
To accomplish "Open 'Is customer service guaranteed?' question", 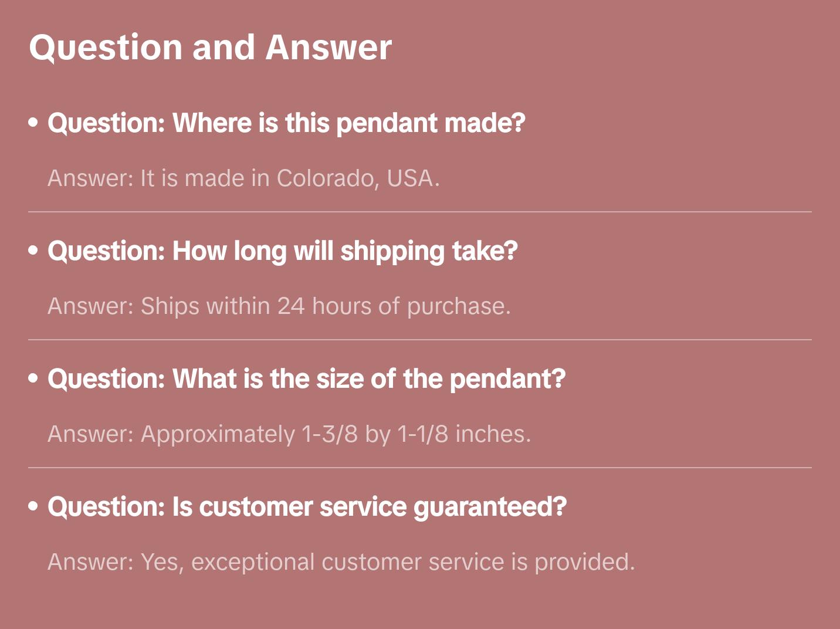I will pos(307,507).
